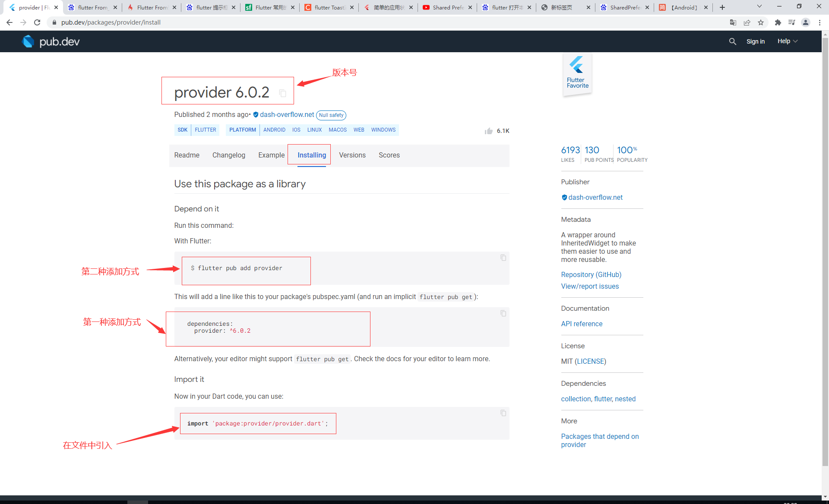Go back in browser history
The image size is (829, 504).
pyautogui.click(x=9, y=22)
